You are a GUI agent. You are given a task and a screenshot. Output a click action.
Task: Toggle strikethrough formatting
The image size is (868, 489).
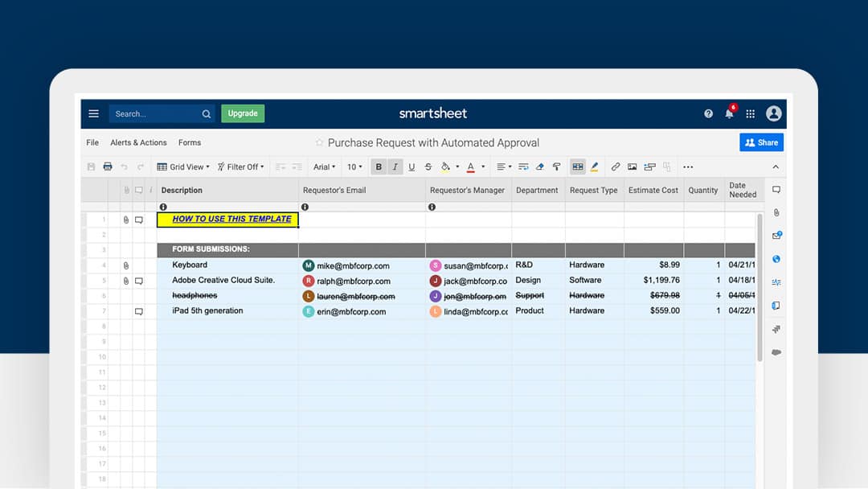pyautogui.click(x=428, y=166)
